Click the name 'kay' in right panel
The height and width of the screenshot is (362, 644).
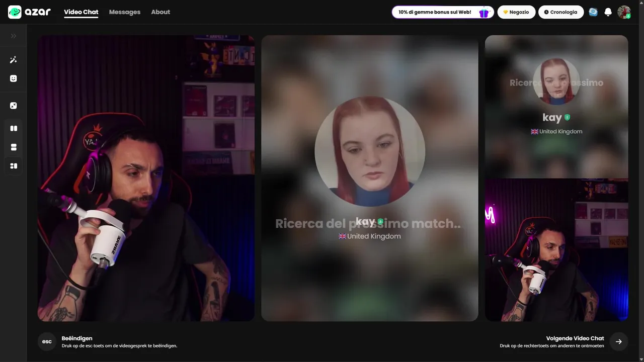[x=552, y=117]
